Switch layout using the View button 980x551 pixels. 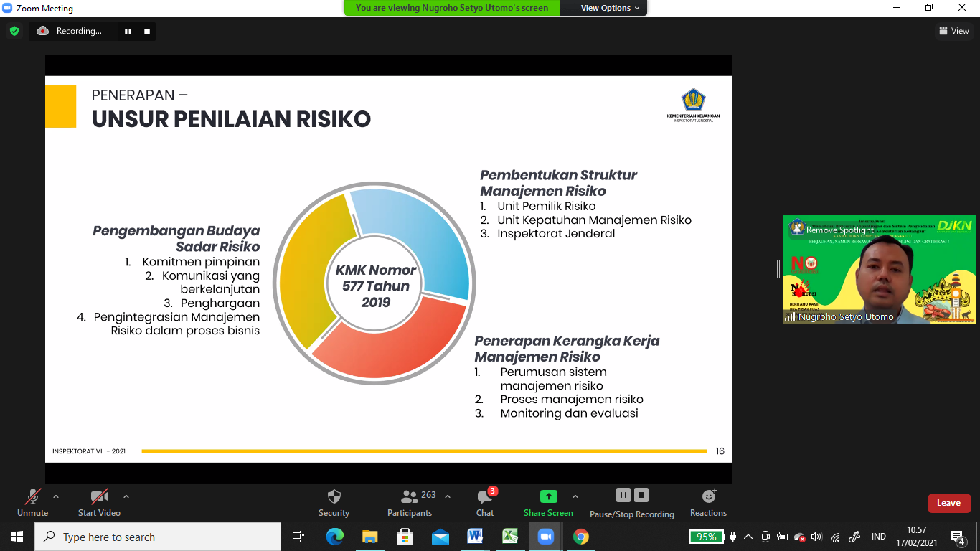tap(953, 31)
